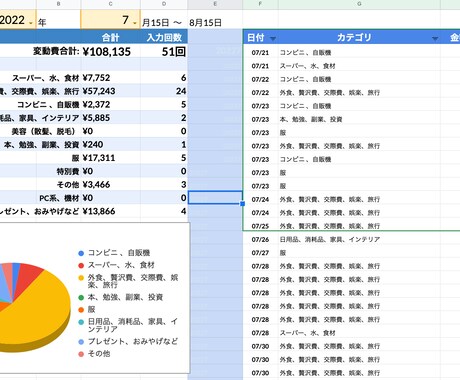
Task: Click the fill handle of the selected cell
Action: pos(242,204)
